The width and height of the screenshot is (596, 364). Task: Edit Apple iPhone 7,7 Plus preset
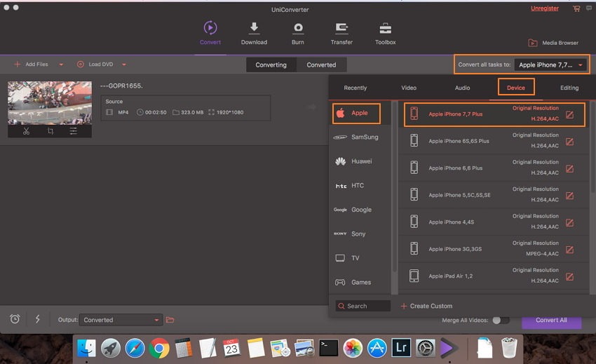tap(569, 115)
